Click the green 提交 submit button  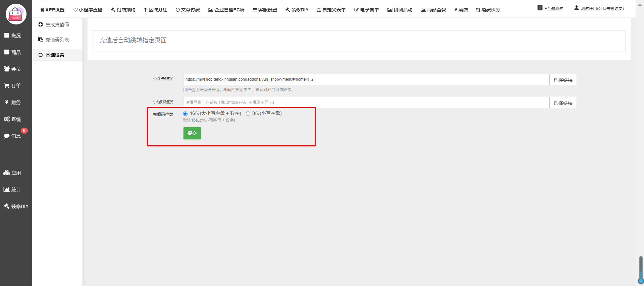[192, 133]
